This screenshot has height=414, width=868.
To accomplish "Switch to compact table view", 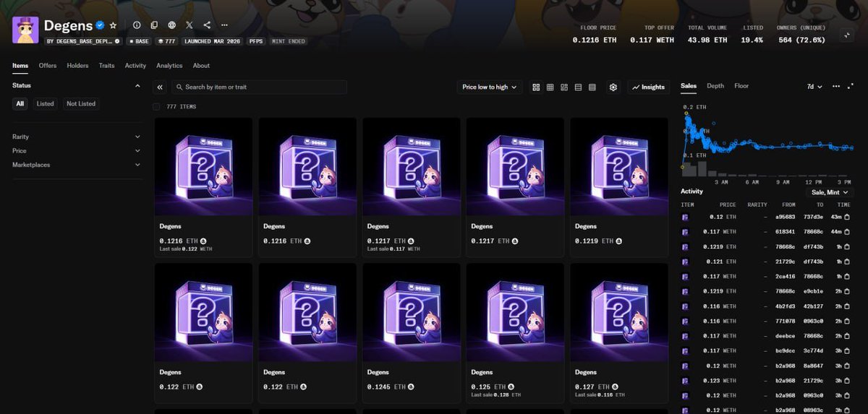I will (x=592, y=87).
